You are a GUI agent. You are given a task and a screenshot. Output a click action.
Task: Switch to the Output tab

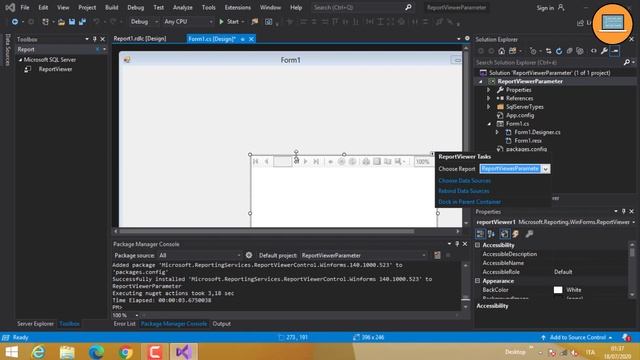point(222,324)
